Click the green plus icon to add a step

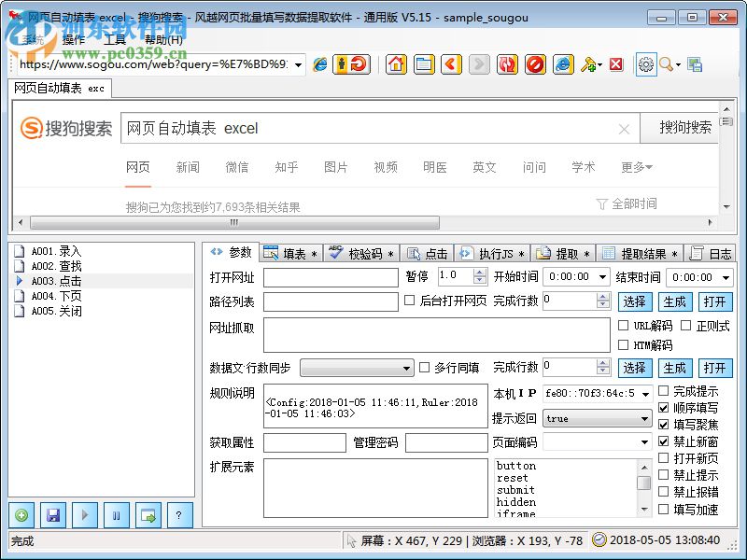point(20,514)
